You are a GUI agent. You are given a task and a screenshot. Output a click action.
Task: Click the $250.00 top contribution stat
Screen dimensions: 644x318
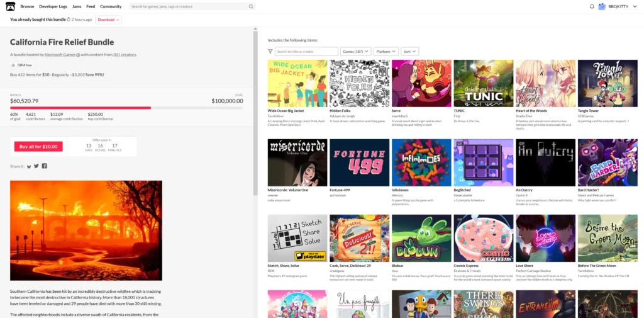coord(101,116)
